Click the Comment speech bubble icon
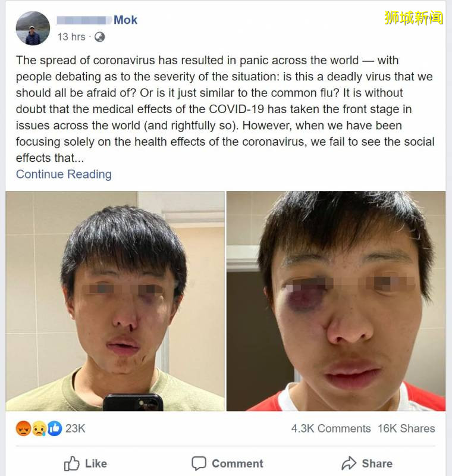This screenshot has width=452, height=476. (x=199, y=464)
